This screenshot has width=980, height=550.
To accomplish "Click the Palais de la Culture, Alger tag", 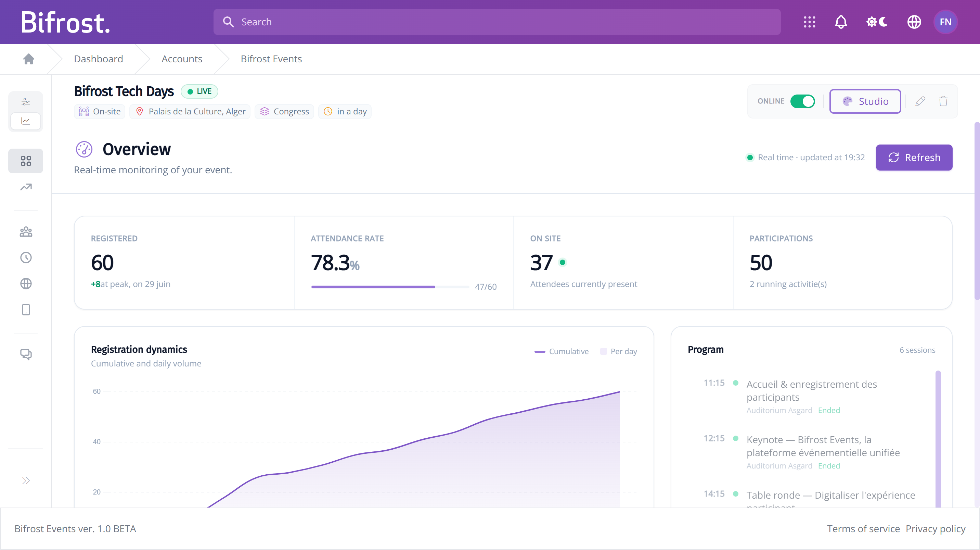I will [190, 112].
